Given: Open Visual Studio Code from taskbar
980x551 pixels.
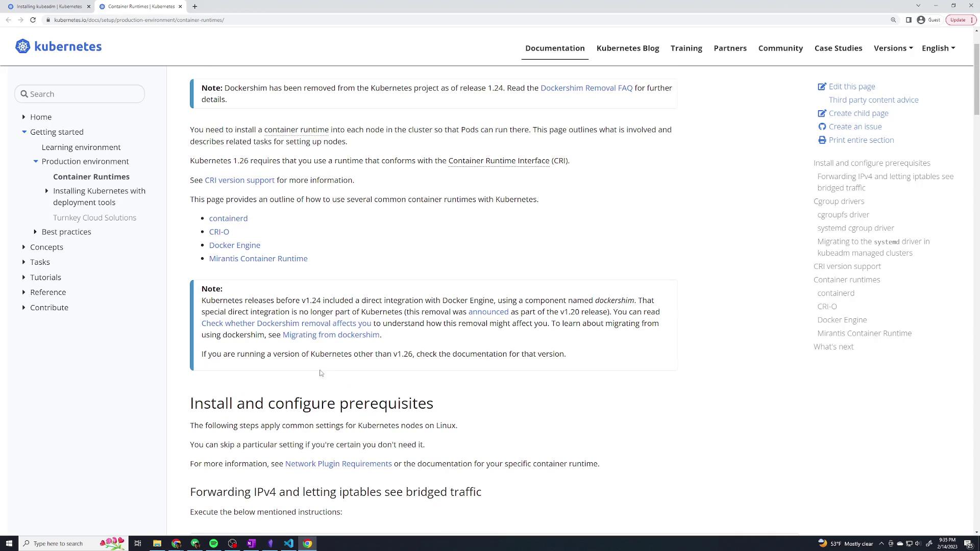Looking at the screenshot, I should pos(288,543).
